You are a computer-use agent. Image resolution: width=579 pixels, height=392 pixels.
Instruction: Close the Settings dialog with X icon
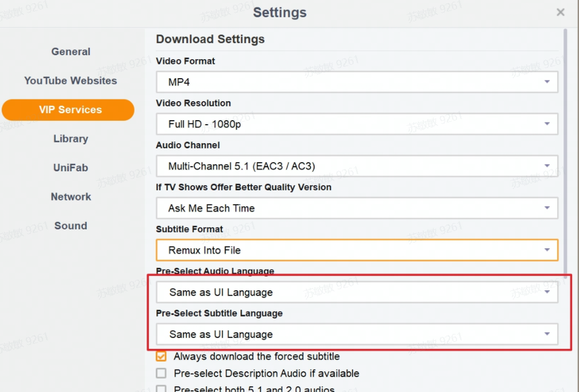pyautogui.click(x=561, y=12)
